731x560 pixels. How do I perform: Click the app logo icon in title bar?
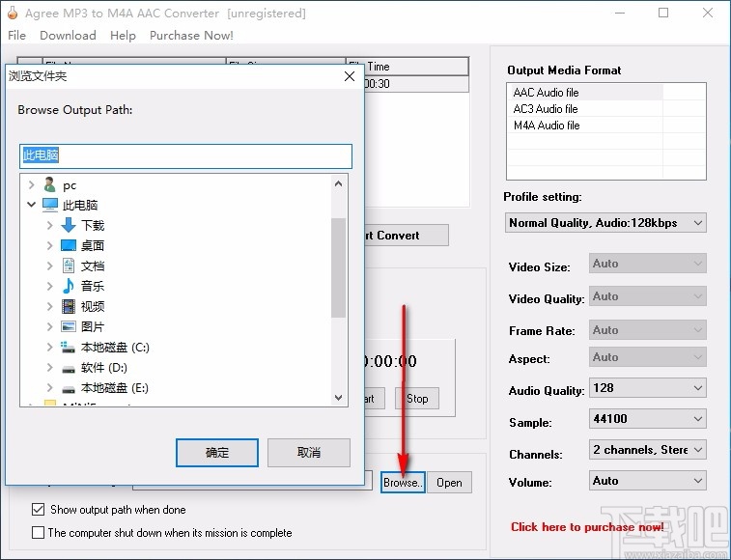tap(13, 14)
